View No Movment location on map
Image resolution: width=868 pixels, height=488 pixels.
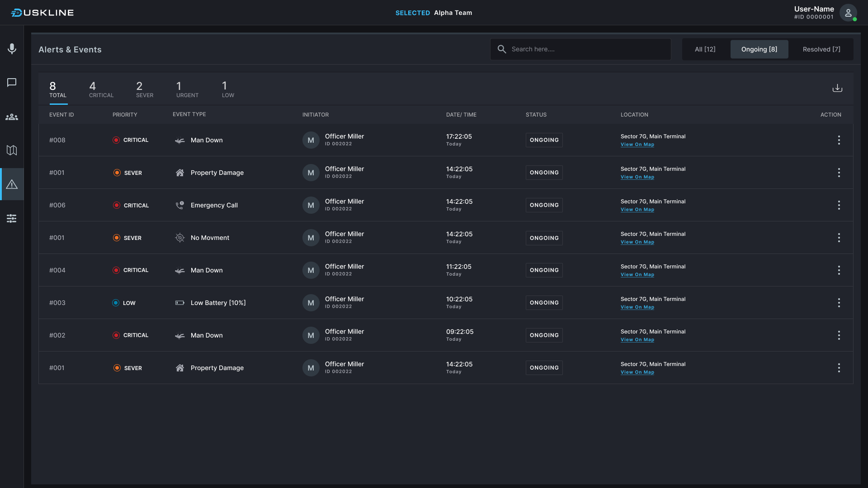(637, 242)
